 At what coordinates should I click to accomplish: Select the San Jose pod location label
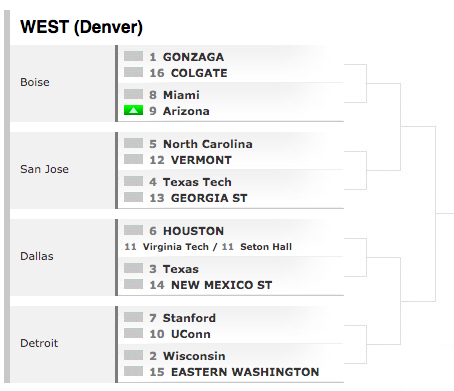pos(44,169)
